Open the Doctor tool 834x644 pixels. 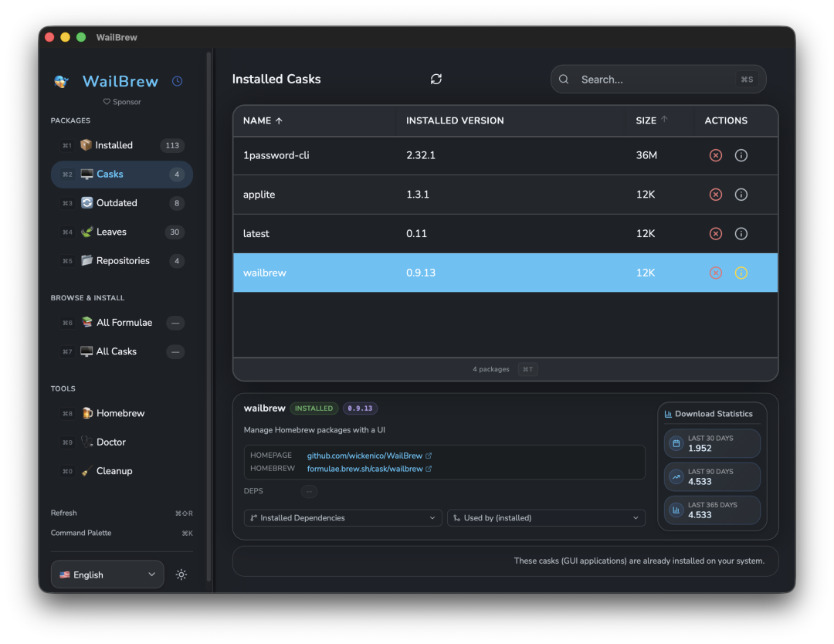(122, 442)
